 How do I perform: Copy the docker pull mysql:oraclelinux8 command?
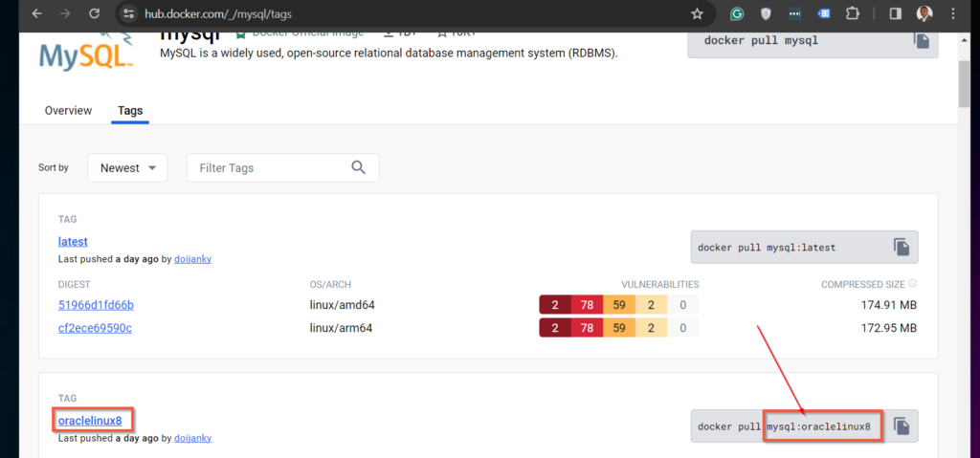tap(901, 426)
